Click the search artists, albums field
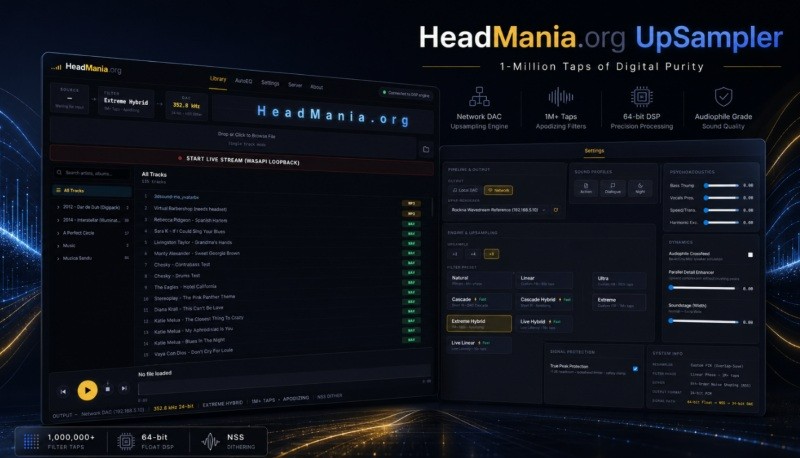Viewport: 800px width, 458px height. pos(92,173)
